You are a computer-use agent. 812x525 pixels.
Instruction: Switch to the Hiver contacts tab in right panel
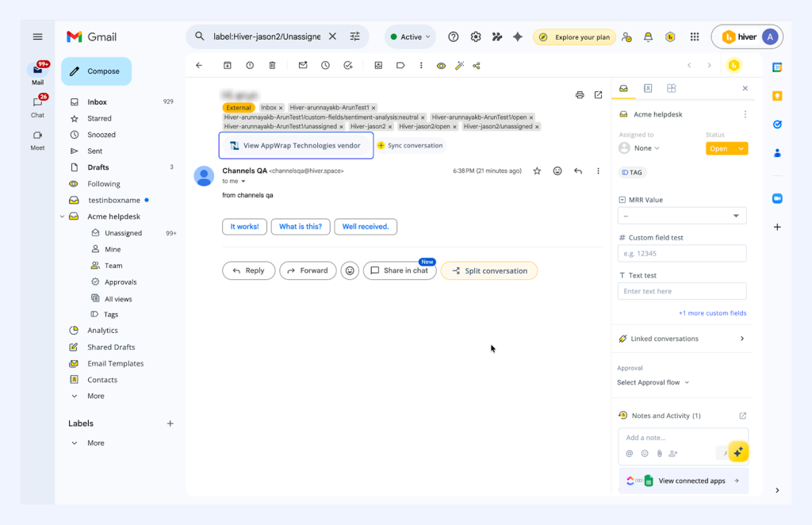point(648,89)
